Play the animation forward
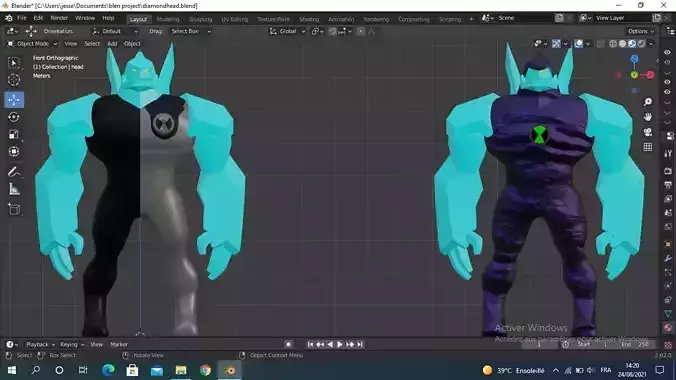The image size is (676, 380). click(x=340, y=344)
